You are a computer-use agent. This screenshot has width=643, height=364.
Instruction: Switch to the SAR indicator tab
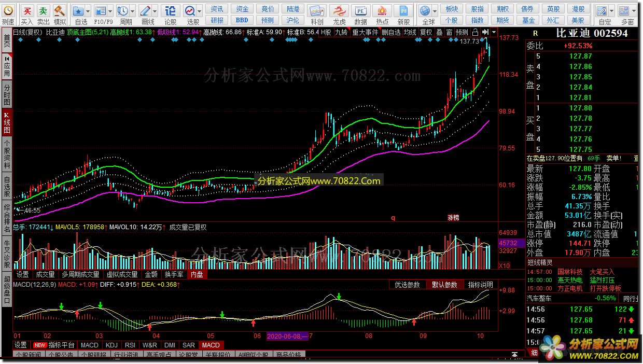click(189, 345)
